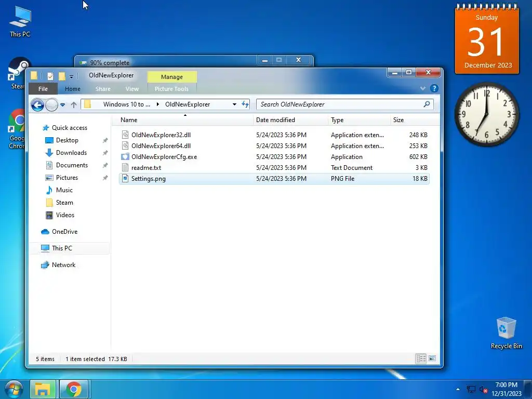The width and height of the screenshot is (532, 399).
Task: Open the Start menu orb
Action: (14, 389)
